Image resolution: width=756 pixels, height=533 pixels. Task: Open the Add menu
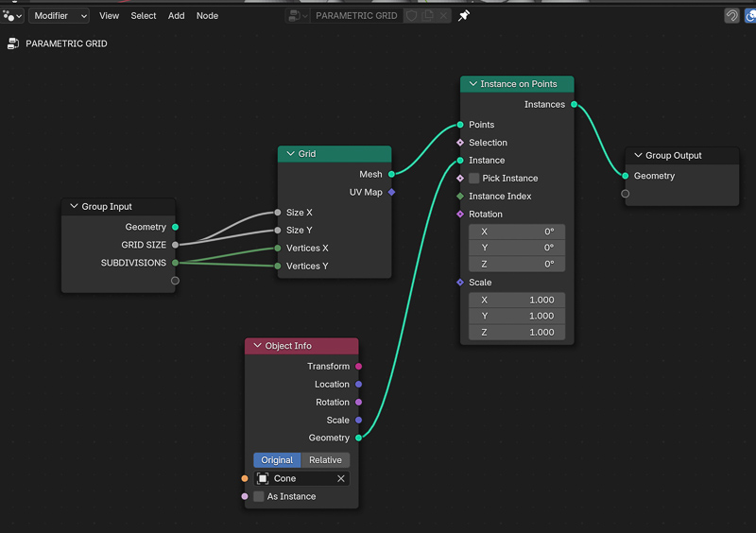tap(176, 16)
